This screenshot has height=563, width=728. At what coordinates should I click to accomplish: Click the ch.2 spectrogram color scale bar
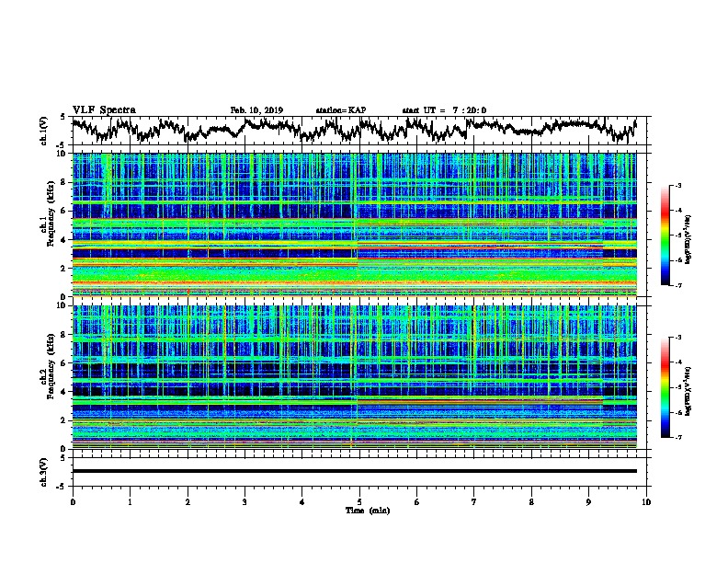coord(665,387)
